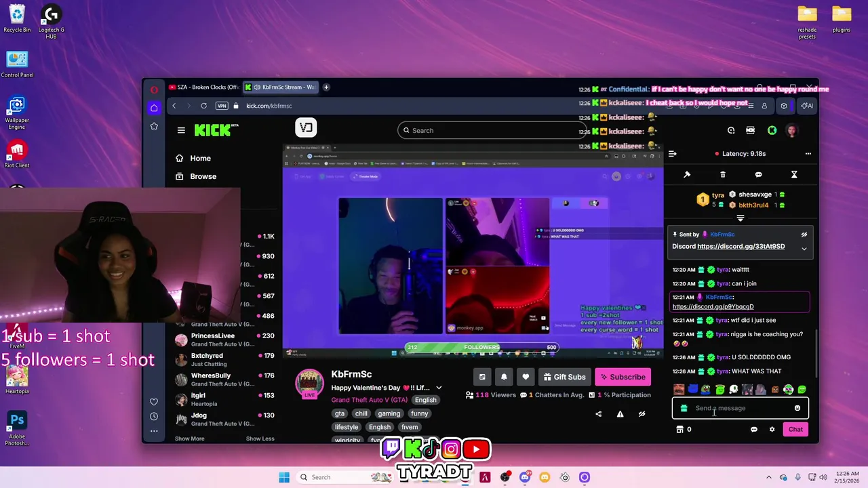Open WheresBully channel in sidebar

[x=224, y=379]
